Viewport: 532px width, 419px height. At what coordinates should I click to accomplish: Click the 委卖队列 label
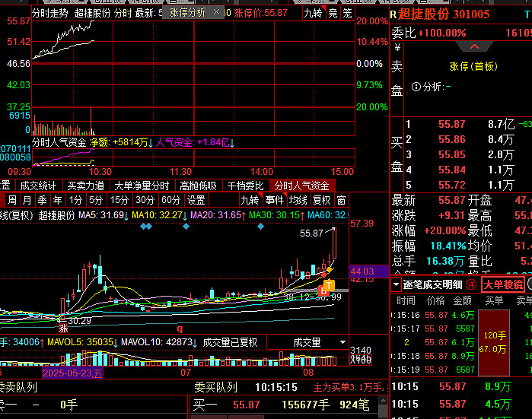click(18, 387)
